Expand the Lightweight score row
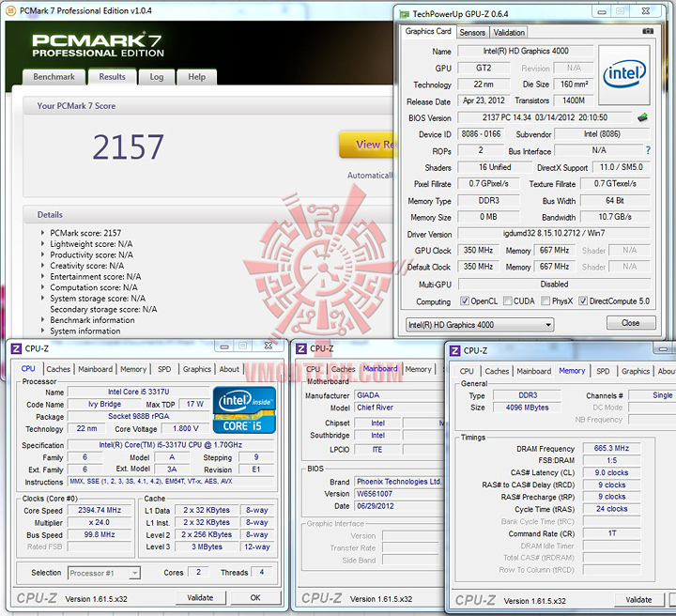Image resolution: width=676 pixels, height=616 pixels. point(42,243)
